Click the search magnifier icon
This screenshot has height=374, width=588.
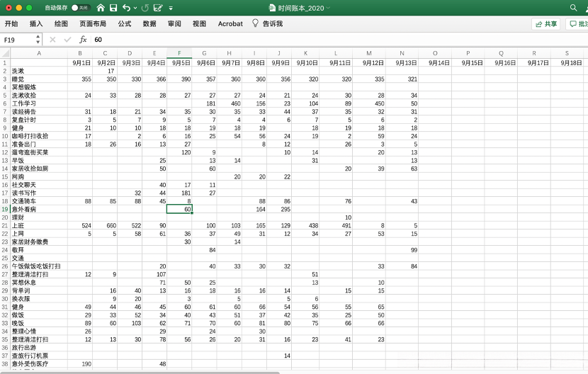[x=573, y=8]
